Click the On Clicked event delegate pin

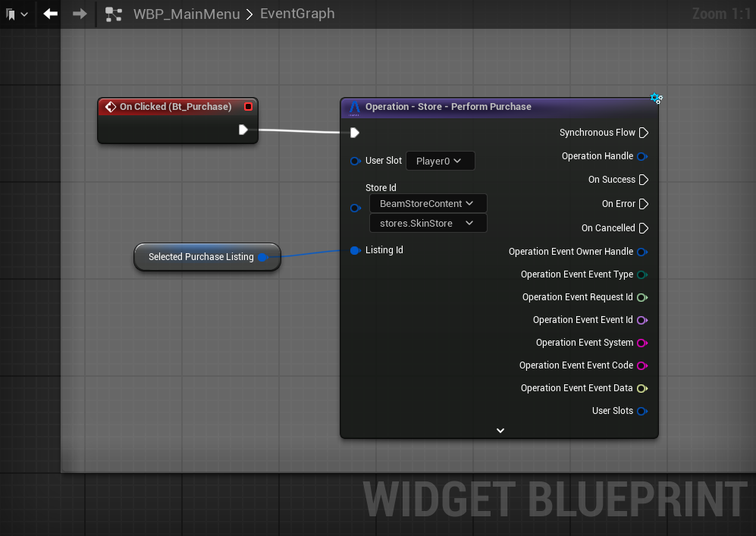(248, 107)
